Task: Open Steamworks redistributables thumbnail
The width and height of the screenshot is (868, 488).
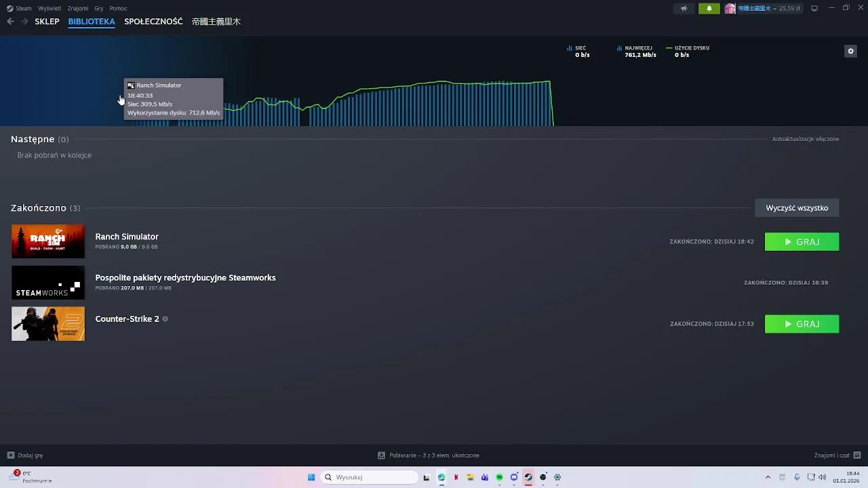Action: click(48, 283)
